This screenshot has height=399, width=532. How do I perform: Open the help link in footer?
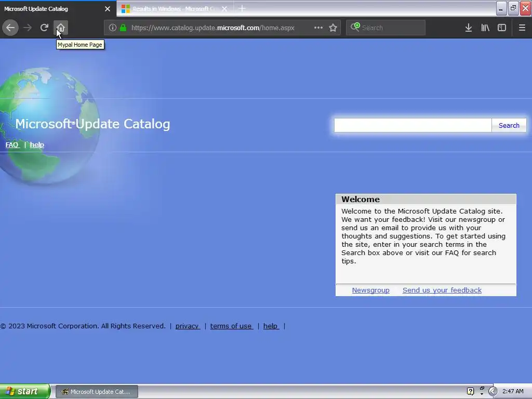coord(271,326)
